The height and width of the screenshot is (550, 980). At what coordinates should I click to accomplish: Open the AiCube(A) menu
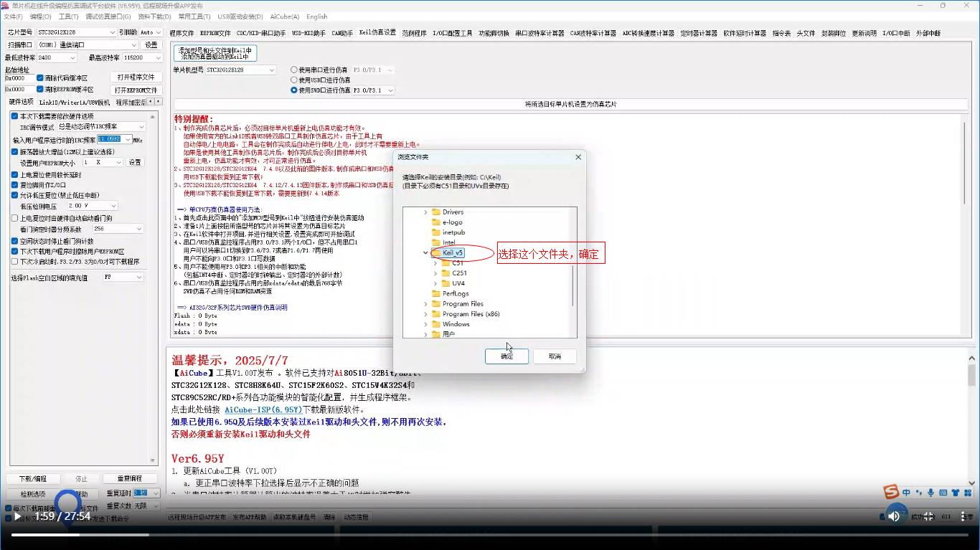[285, 16]
